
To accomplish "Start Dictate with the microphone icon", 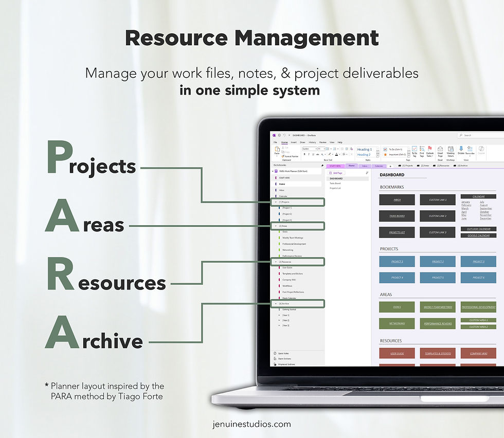I will 461,148.
